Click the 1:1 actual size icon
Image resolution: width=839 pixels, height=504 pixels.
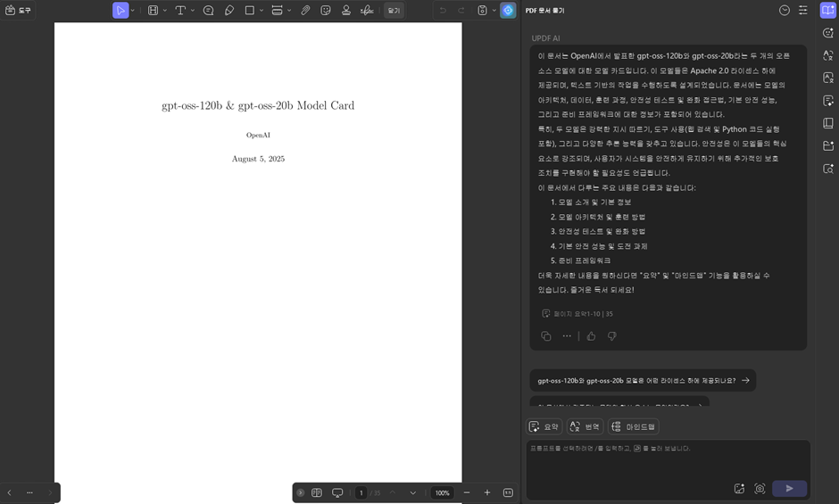(x=508, y=492)
